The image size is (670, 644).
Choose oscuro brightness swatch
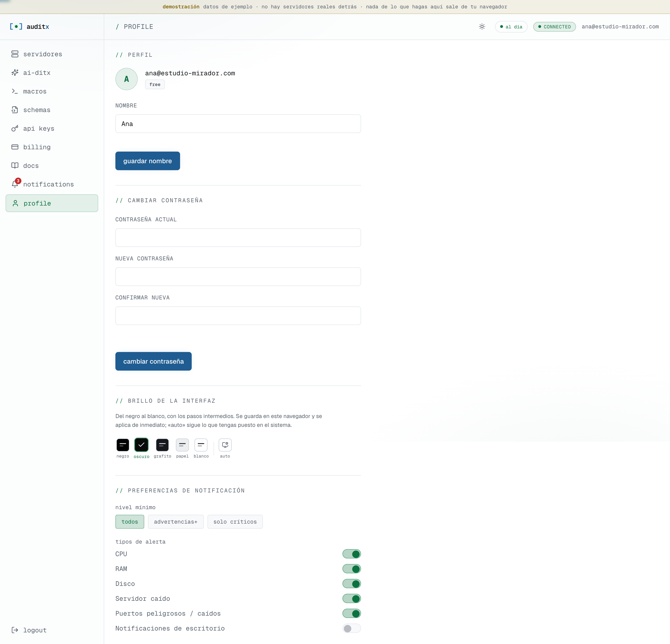coord(141,445)
